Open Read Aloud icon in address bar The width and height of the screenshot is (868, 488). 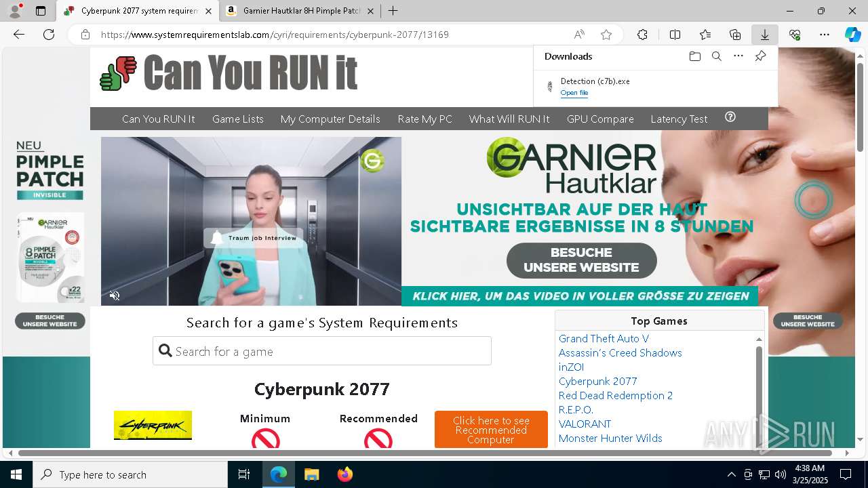point(579,35)
